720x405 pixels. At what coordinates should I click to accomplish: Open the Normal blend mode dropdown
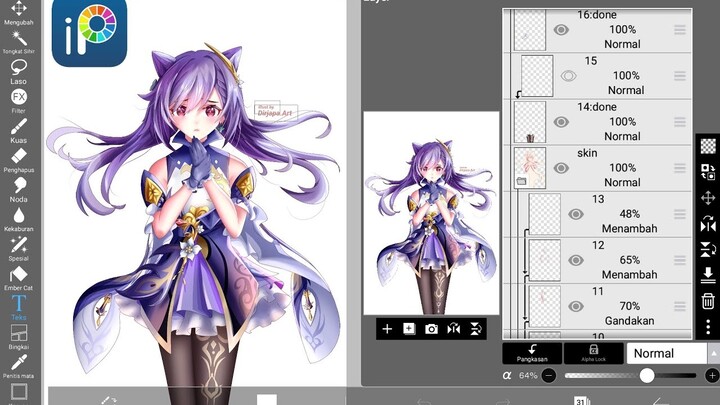pyautogui.click(x=673, y=353)
